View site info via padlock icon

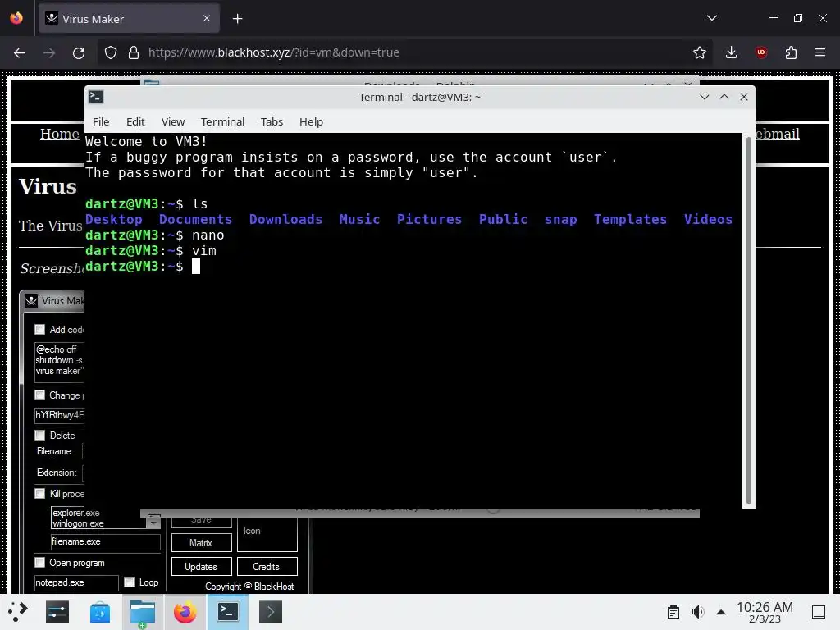134,52
